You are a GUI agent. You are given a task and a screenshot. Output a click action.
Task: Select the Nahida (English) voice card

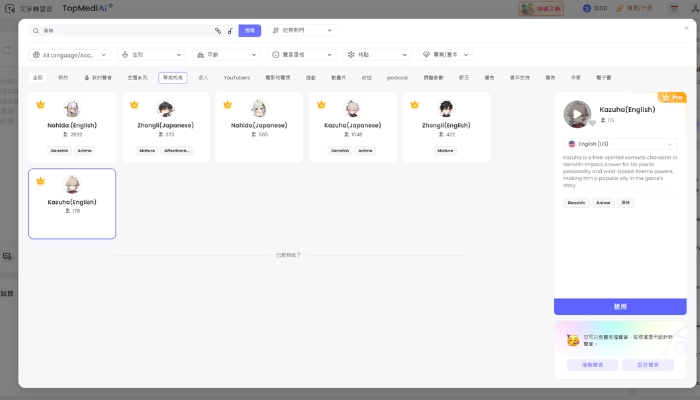pyautogui.click(x=72, y=127)
